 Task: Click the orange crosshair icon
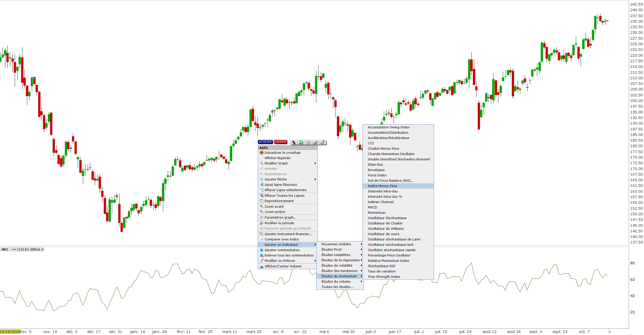[x=261, y=153]
